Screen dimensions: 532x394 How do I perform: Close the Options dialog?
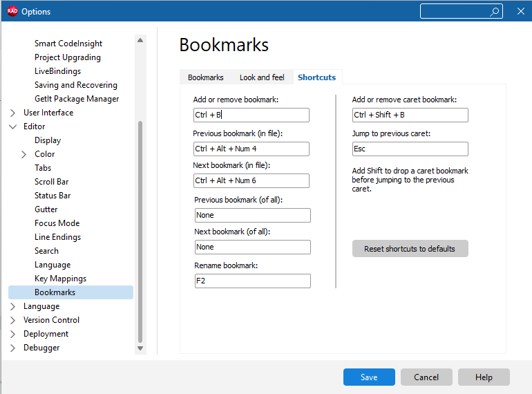[x=521, y=12]
